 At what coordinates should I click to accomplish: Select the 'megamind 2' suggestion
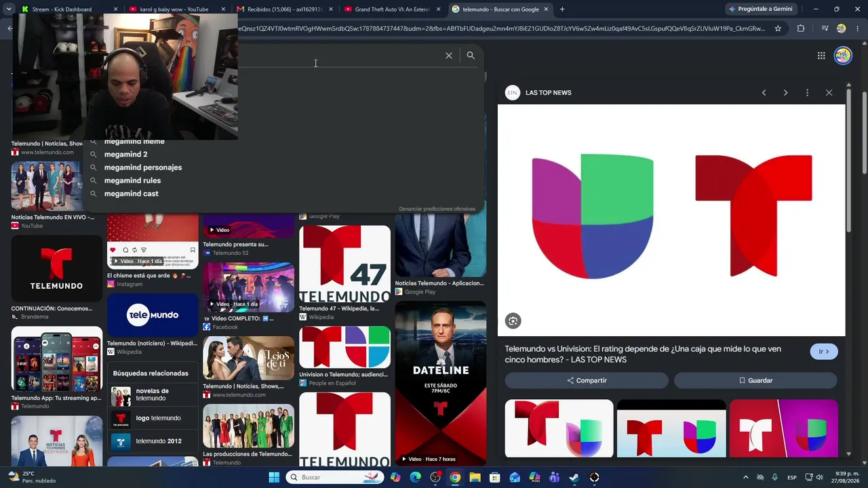click(x=125, y=155)
